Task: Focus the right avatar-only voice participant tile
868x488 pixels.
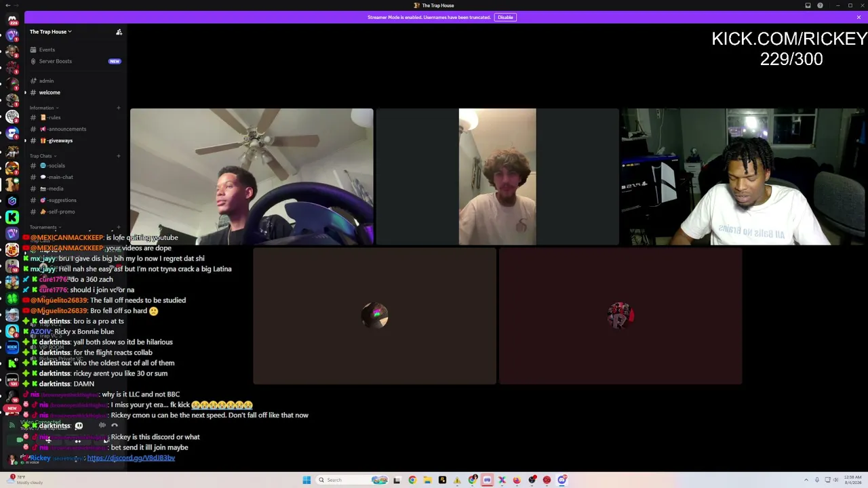Action: pyautogui.click(x=620, y=316)
